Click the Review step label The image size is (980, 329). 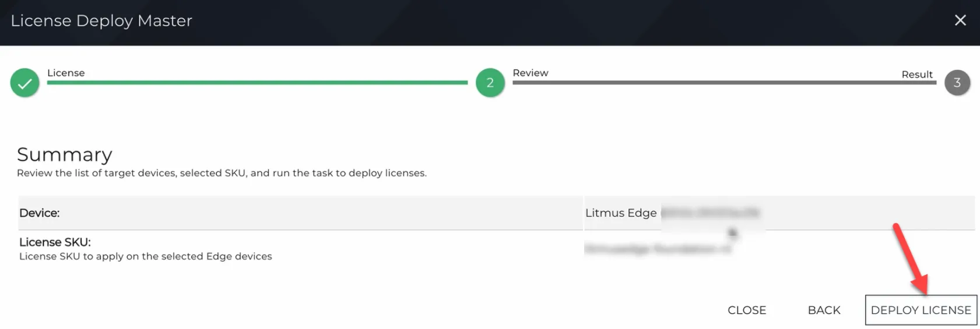[x=531, y=73]
